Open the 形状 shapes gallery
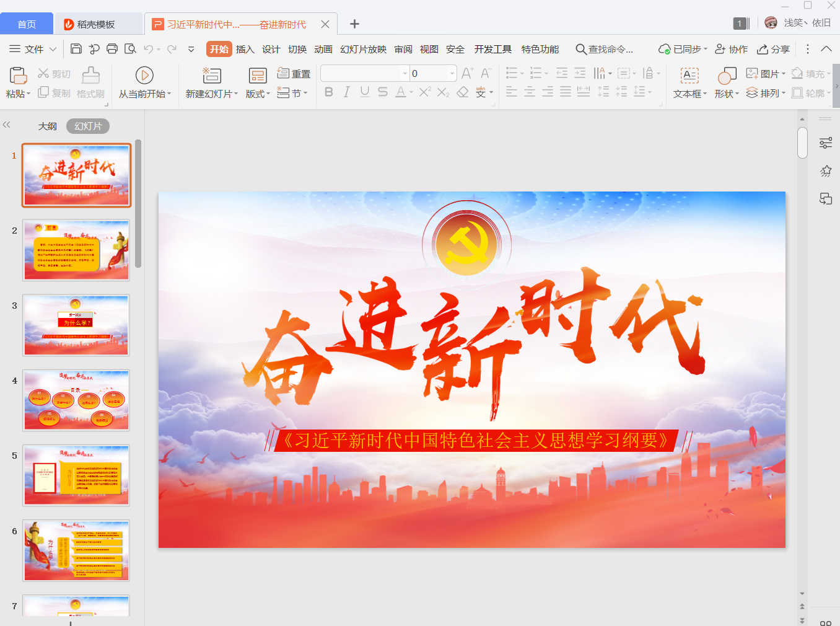 click(x=727, y=76)
